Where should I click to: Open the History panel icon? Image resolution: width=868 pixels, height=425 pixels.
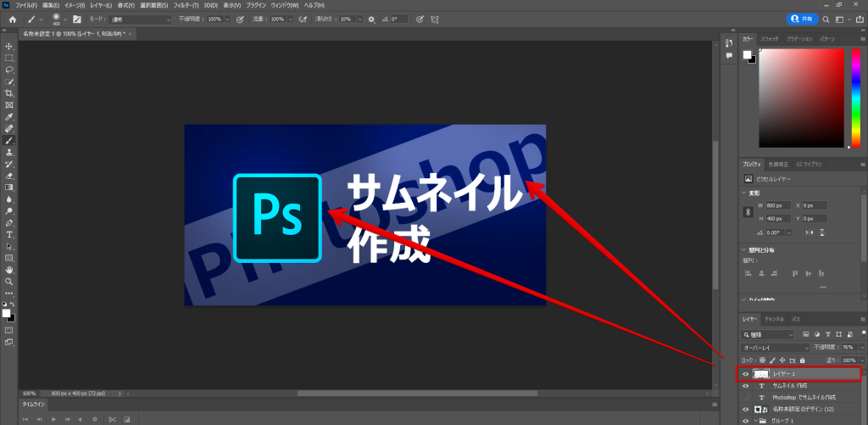pos(729,42)
